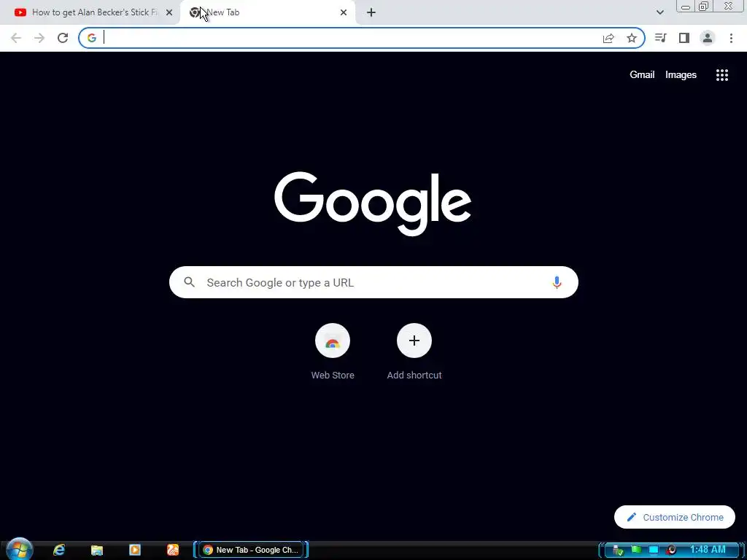Viewport: 747px width, 560px height.
Task: Go forward with the forward arrow
Action: coord(39,38)
